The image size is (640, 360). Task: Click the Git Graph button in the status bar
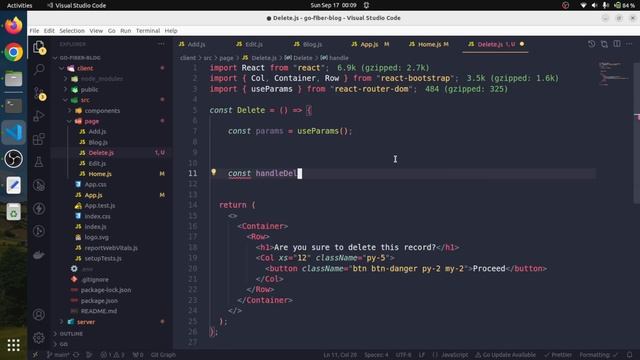coord(163,355)
